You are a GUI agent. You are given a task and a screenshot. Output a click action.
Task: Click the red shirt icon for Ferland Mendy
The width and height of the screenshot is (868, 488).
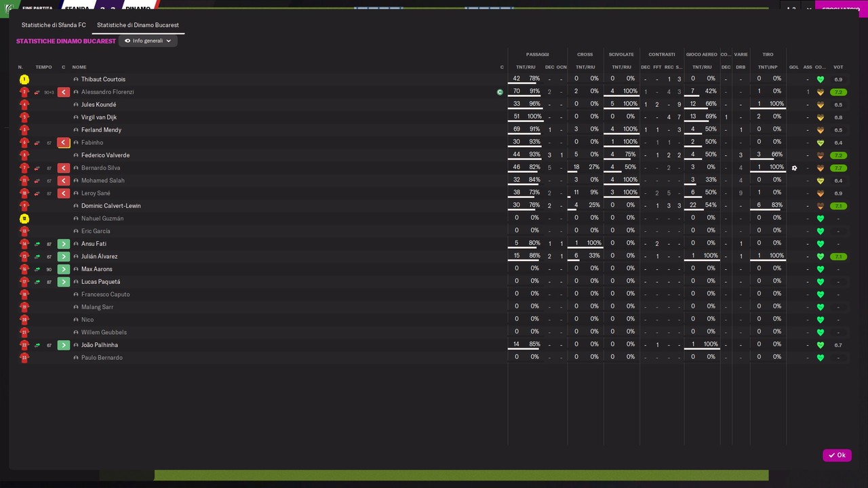(x=24, y=130)
